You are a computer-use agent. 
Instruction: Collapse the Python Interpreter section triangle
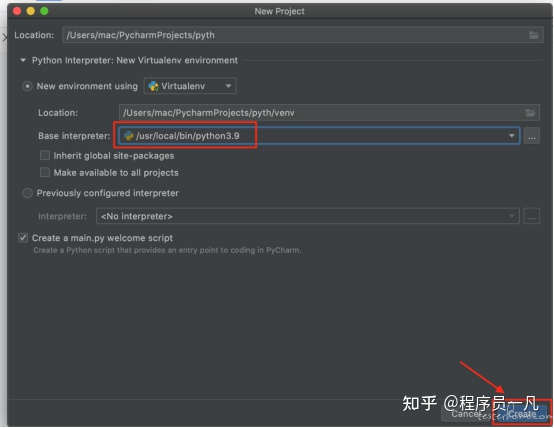(x=23, y=60)
